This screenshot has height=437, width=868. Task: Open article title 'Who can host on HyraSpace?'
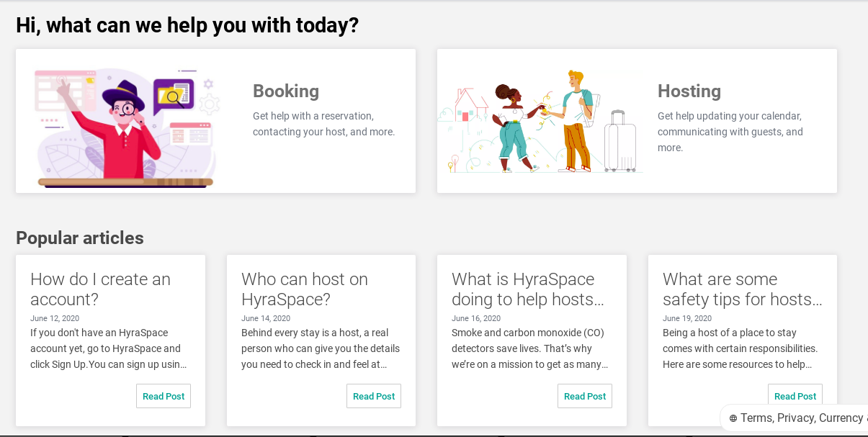(305, 289)
